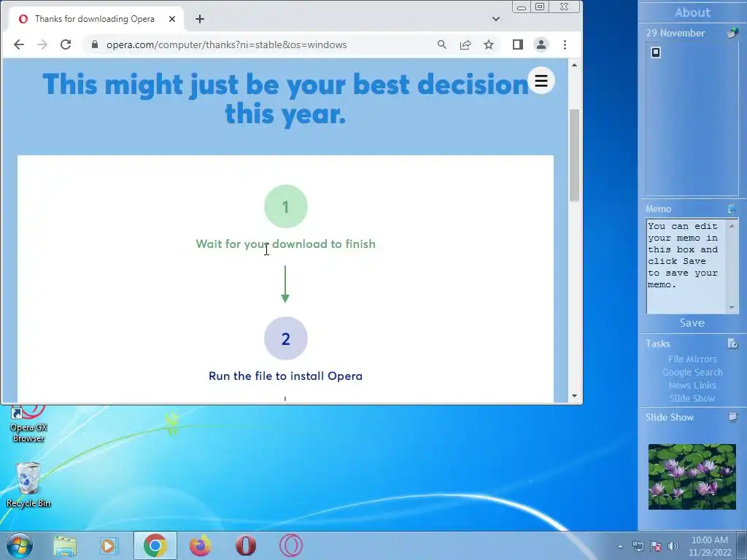Screen dimensions: 747x560
Task: Click the Tasks panel icon
Action: tap(732, 343)
